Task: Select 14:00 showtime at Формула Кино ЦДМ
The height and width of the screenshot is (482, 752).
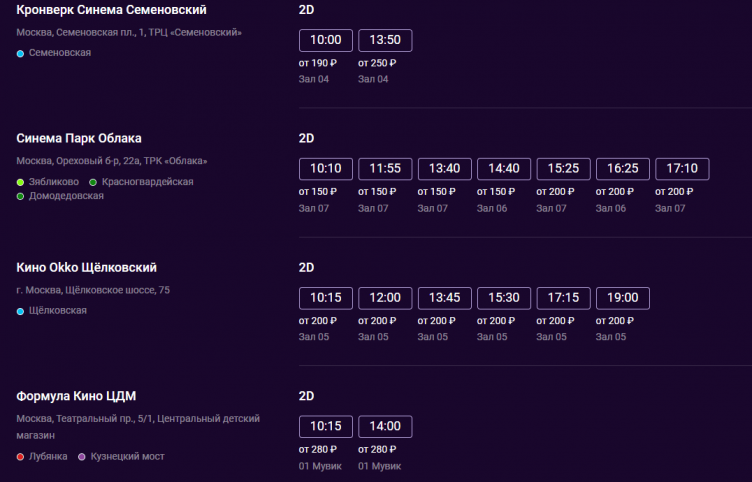Action: pyautogui.click(x=385, y=427)
